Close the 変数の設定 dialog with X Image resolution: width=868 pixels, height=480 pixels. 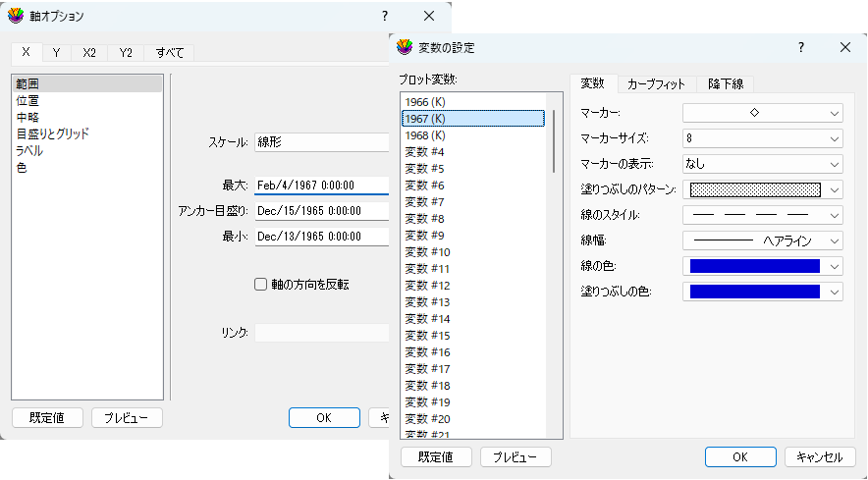[x=845, y=47]
